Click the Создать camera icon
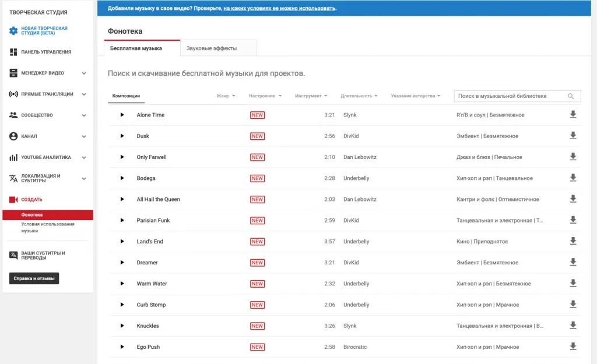The image size is (597, 364). (x=13, y=200)
